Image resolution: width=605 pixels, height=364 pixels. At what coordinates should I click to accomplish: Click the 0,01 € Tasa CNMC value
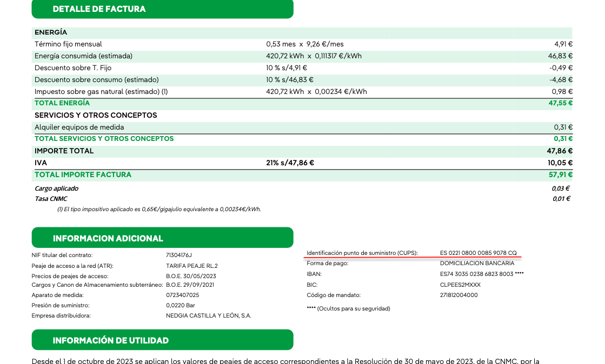point(561,199)
